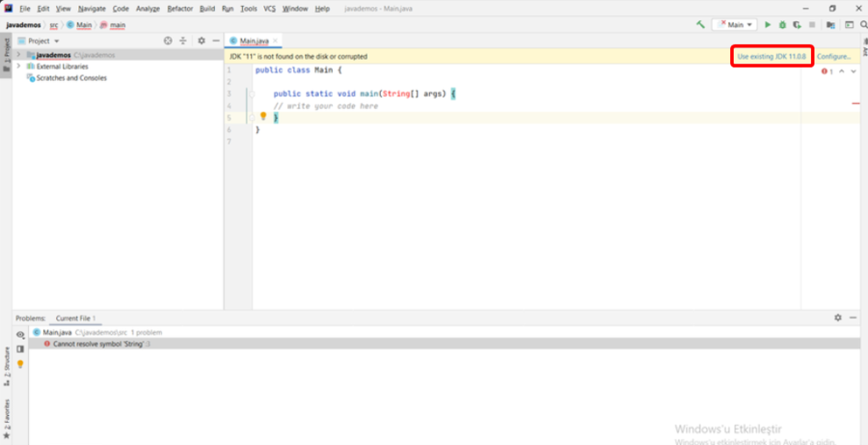Screen dimensions: 868x445
Task: Open the Favorites side tool tab
Action: tap(7, 419)
